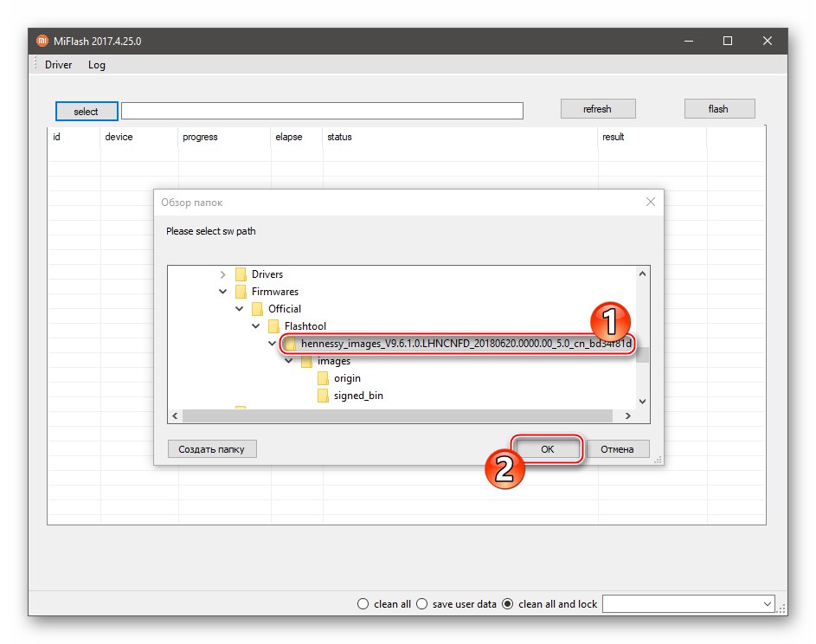Screen dimensions: 816x644
Task: Click the images folder icon
Action: coord(306,361)
